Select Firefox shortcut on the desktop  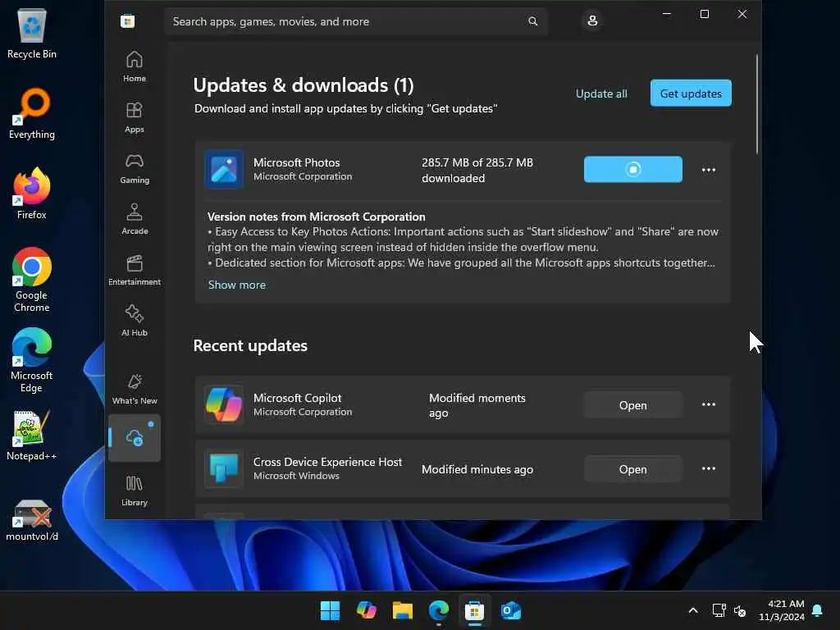(x=32, y=194)
